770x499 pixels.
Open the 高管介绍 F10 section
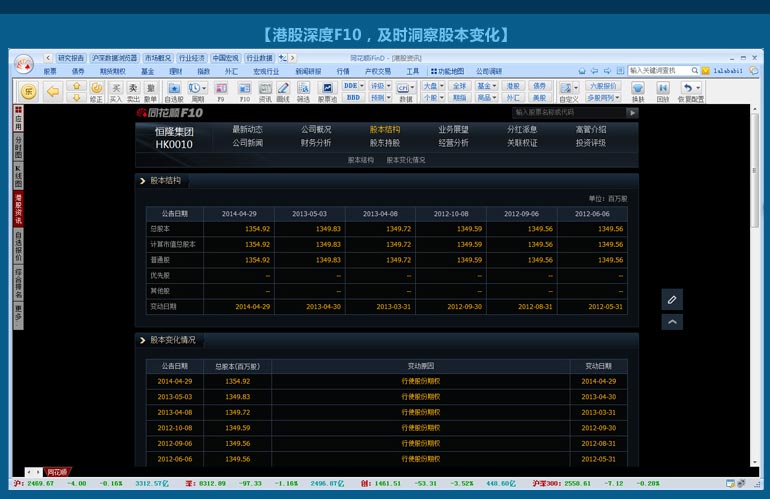[591, 130]
